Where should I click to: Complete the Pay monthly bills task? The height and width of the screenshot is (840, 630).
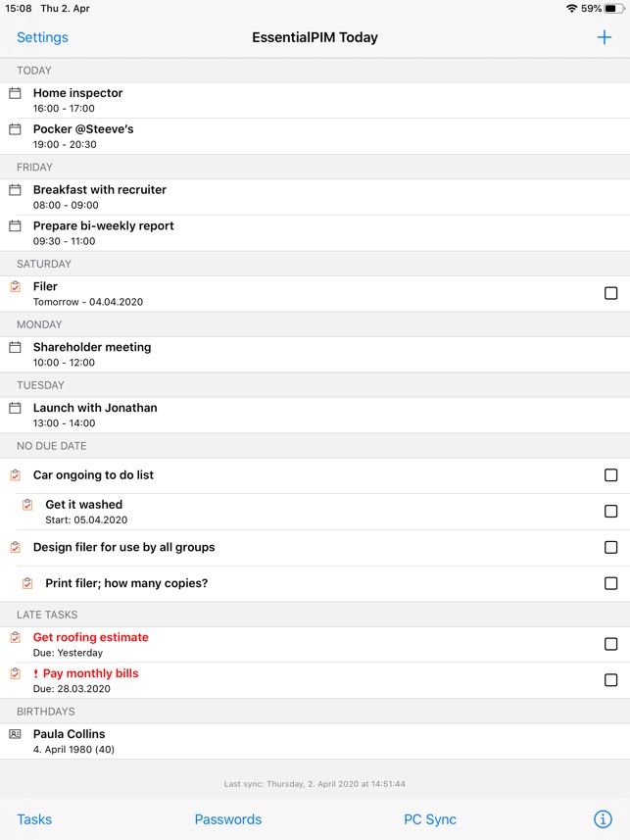click(x=610, y=680)
